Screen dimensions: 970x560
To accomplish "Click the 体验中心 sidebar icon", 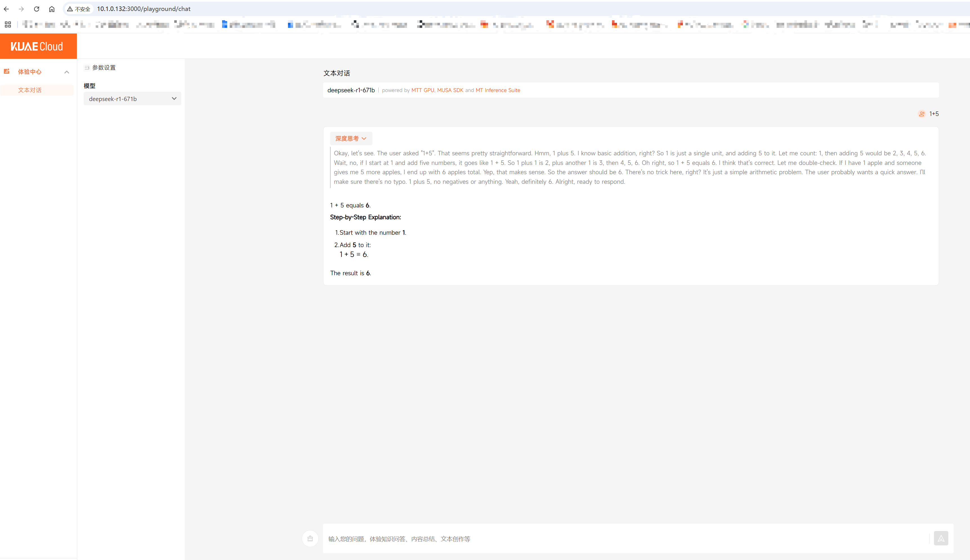I will pyautogui.click(x=6, y=71).
